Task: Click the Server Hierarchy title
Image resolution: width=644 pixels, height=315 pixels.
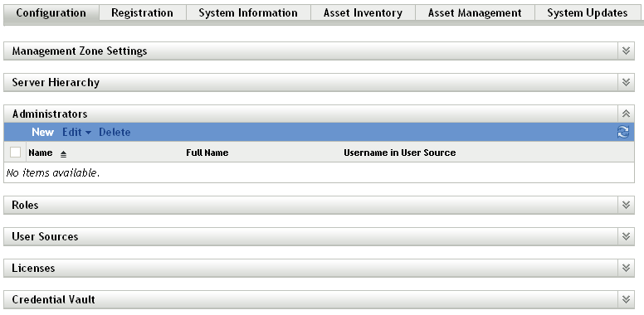Action: 56,82
